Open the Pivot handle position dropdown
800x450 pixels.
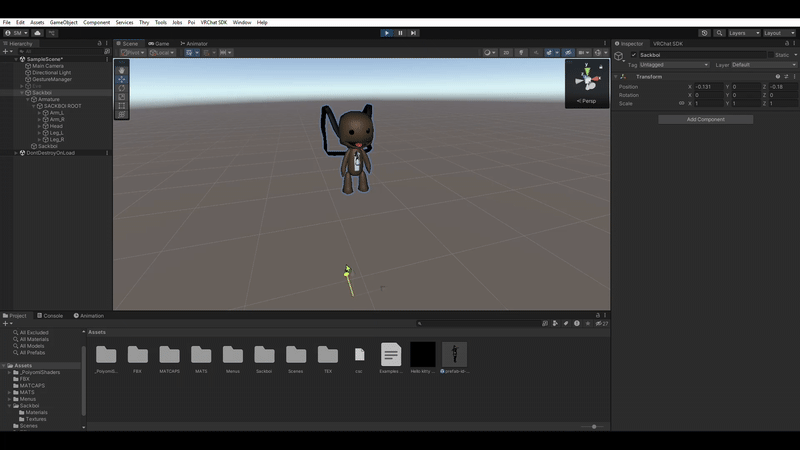coord(133,53)
